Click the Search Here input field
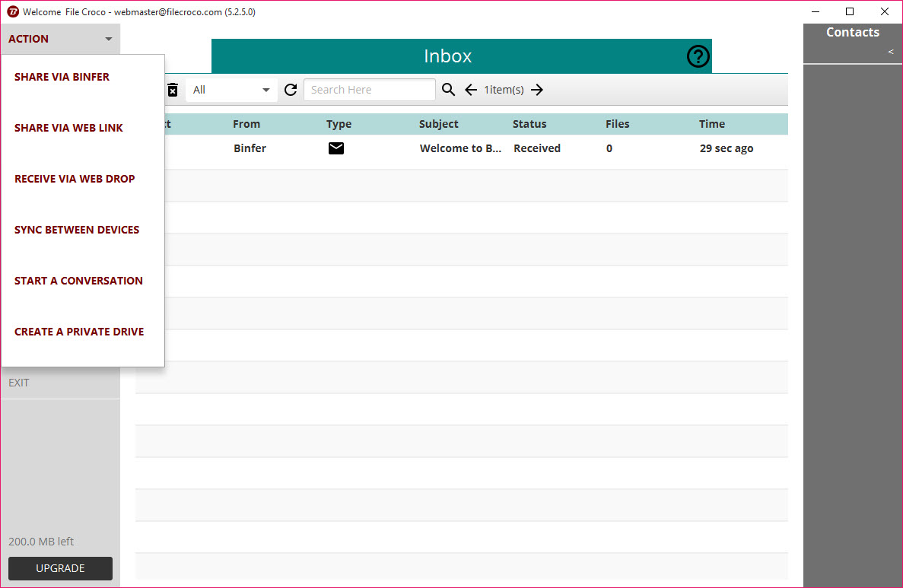 click(x=370, y=90)
